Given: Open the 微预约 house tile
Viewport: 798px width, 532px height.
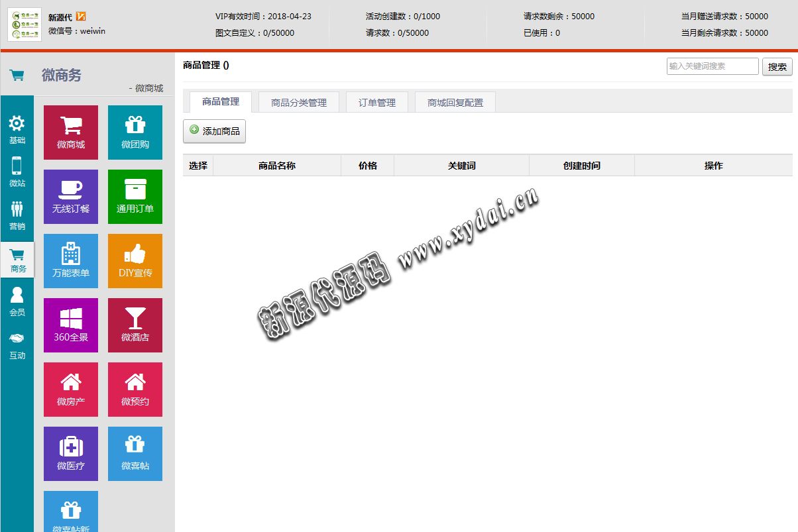Looking at the screenshot, I should [x=135, y=390].
